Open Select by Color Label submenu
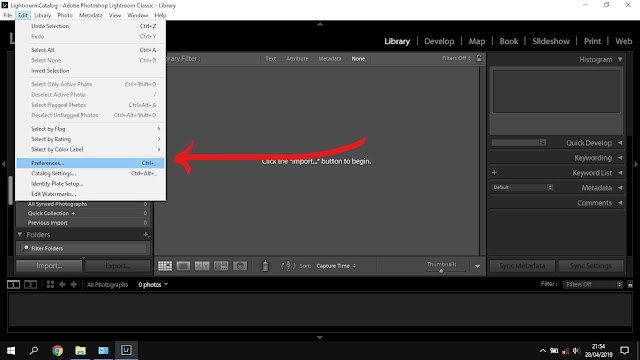The width and height of the screenshot is (640, 360). (91, 149)
